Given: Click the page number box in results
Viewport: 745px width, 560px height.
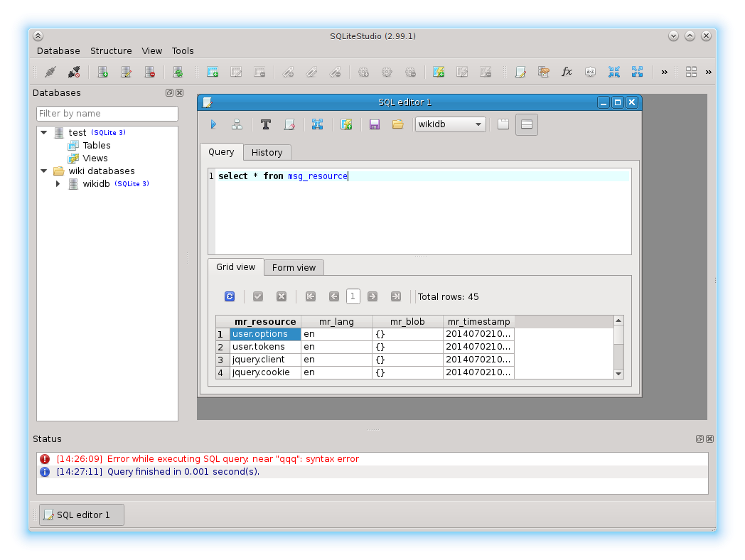Looking at the screenshot, I should pyautogui.click(x=353, y=296).
